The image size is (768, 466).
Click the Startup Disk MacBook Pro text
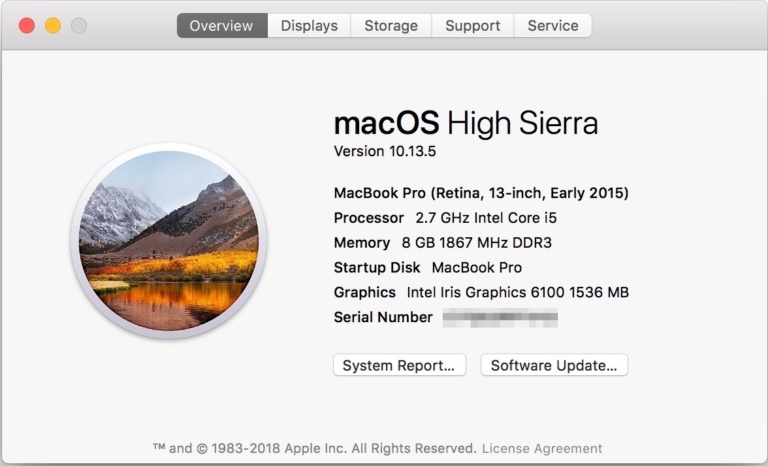click(x=427, y=267)
